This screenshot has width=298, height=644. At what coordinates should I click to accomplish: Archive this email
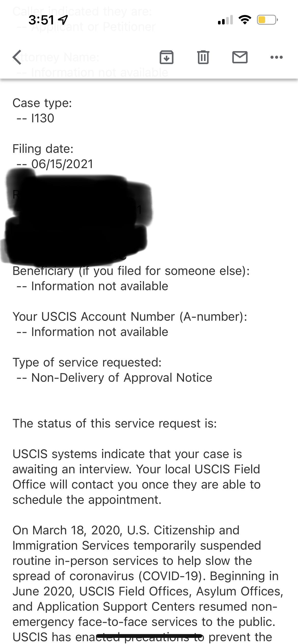pyautogui.click(x=166, y=57)
